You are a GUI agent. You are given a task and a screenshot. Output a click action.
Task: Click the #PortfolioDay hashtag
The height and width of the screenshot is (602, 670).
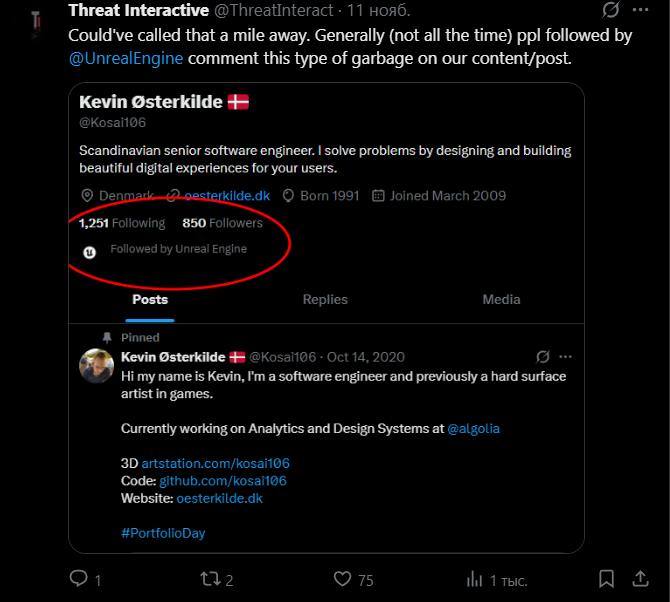point(163,533)
